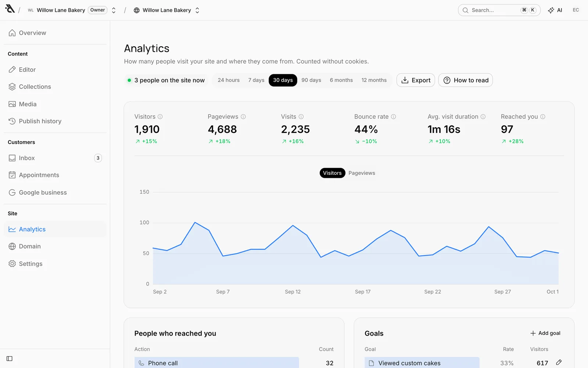Viewport: 588px width, 368px height.
Task: Open Collections from the sidebar
Action: tap(55, 86)
